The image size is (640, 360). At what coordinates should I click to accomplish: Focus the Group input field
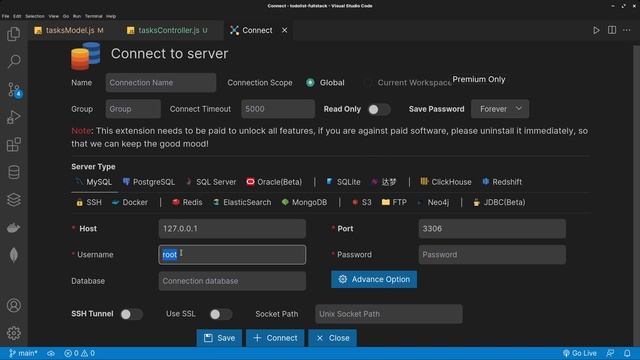[x=133, y=109]
